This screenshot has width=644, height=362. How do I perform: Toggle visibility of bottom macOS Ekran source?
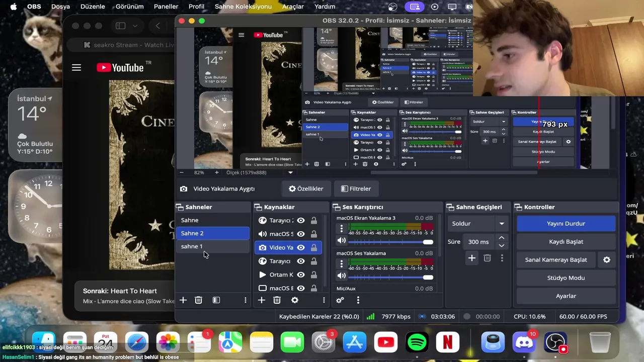[301, 288]
